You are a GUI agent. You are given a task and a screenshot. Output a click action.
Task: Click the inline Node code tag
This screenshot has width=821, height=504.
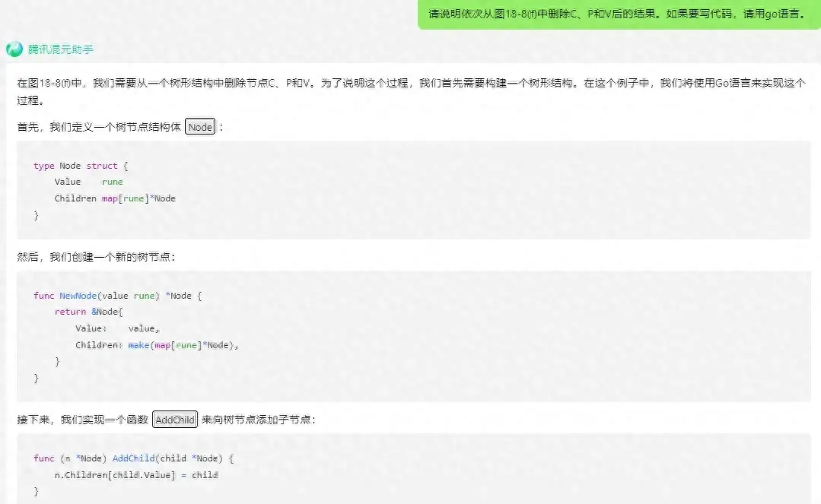point(201,127)
